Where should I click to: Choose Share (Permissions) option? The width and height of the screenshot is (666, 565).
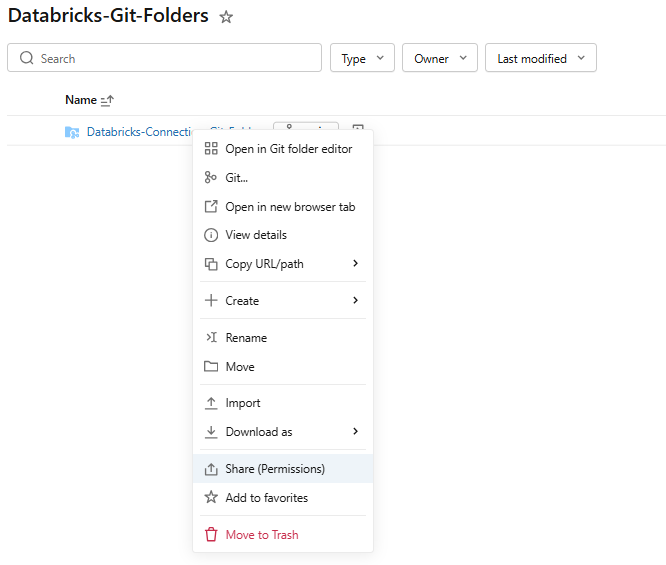pyautogui.click(x=283, y=469)
